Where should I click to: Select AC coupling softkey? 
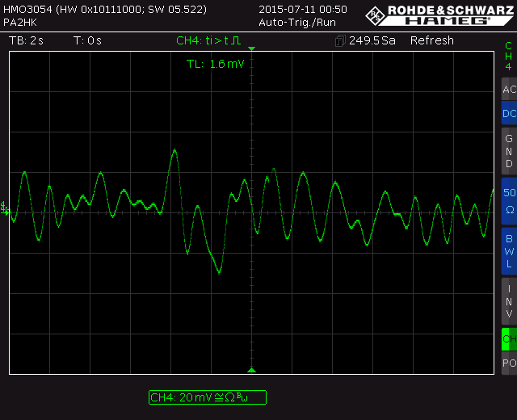(x=509, y=90)
